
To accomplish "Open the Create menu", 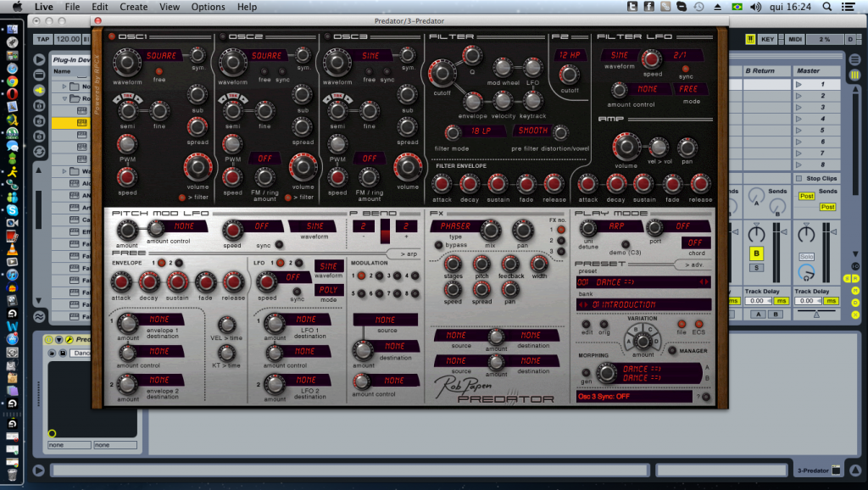I will click(133, 7).
